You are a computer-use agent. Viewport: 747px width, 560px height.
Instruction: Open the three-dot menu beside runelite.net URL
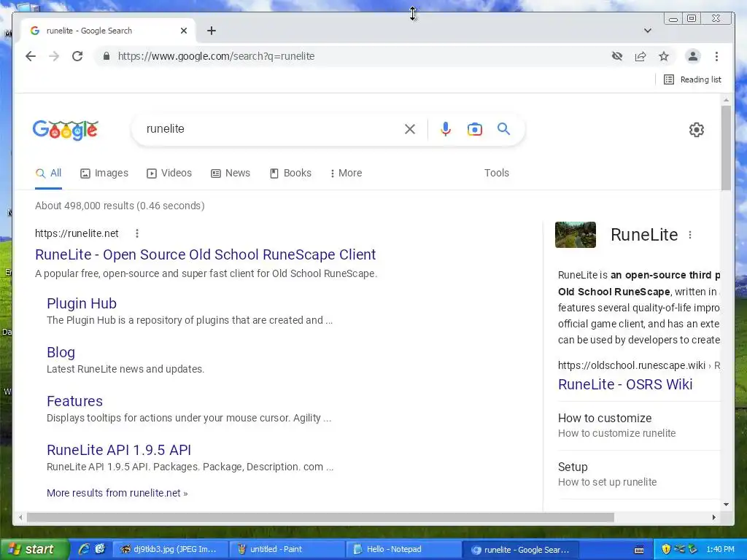[x=136, y=233]
